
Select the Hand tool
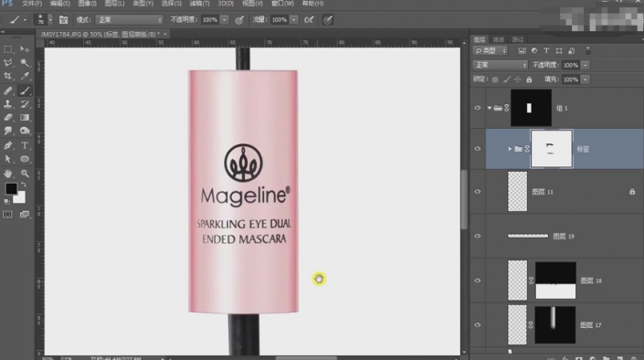8,174
